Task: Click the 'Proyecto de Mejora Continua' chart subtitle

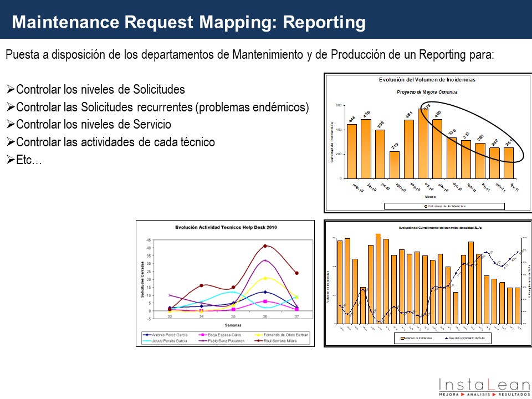Action: (427, 91)
